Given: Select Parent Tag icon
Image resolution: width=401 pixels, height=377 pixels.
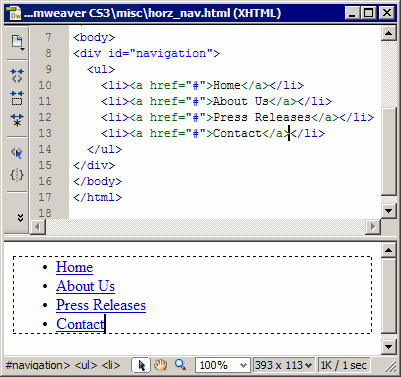Looking at the screenshot, I should coord(17,153).
